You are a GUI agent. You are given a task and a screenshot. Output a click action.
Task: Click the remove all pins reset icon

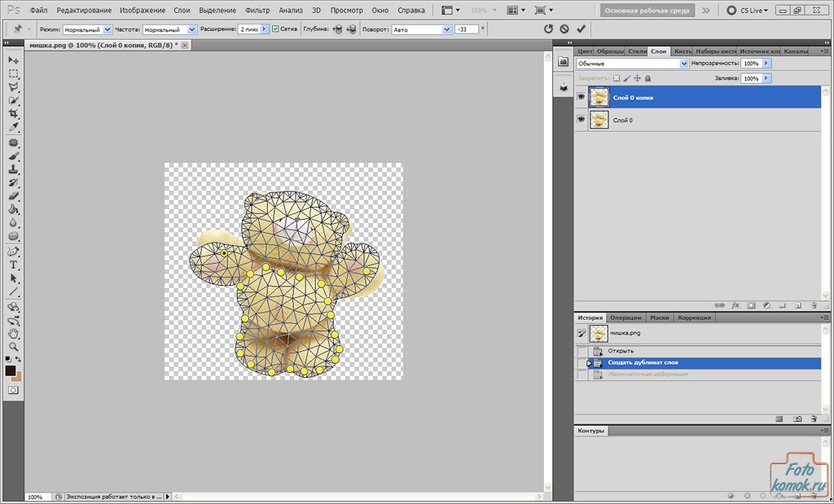coord(548,28)
